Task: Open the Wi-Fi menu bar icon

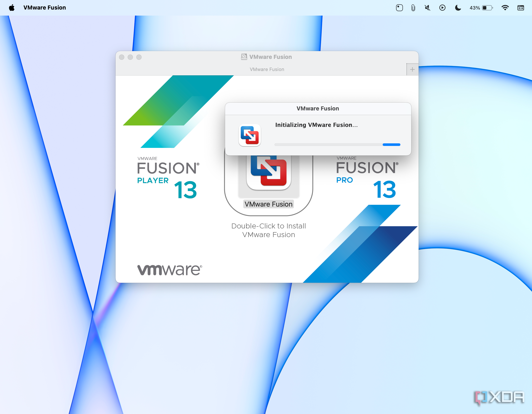Action: (505, 8)
